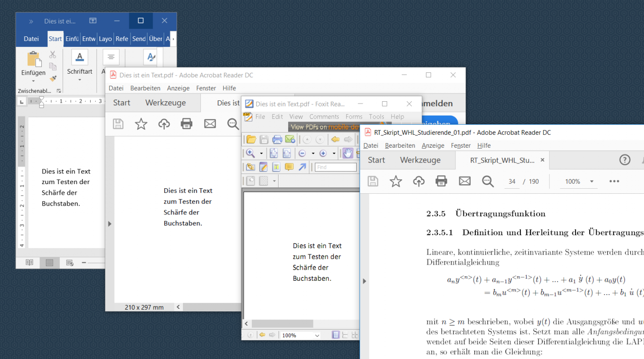This screenshot has height=359, width=644.
Task: Select the format painter brush in Word
Action: tap(53, 79)
